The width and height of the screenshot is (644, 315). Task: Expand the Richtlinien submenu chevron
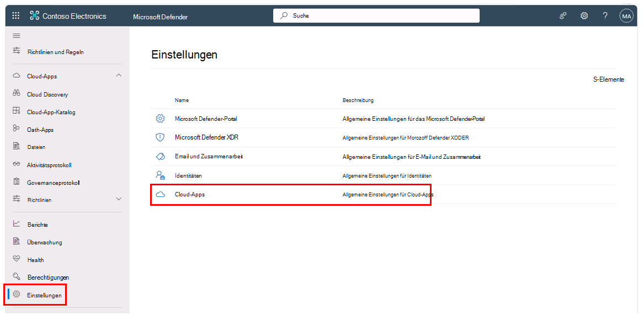point(119,199)
